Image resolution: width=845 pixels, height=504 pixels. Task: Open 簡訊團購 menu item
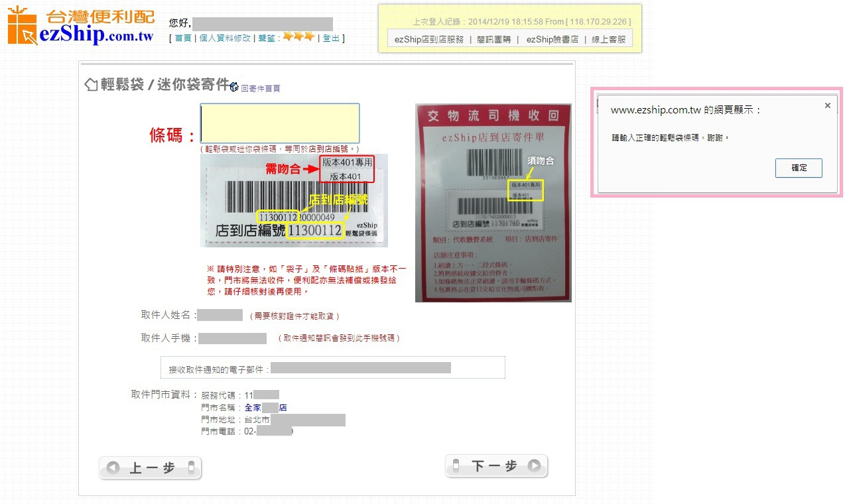[494, 39]
